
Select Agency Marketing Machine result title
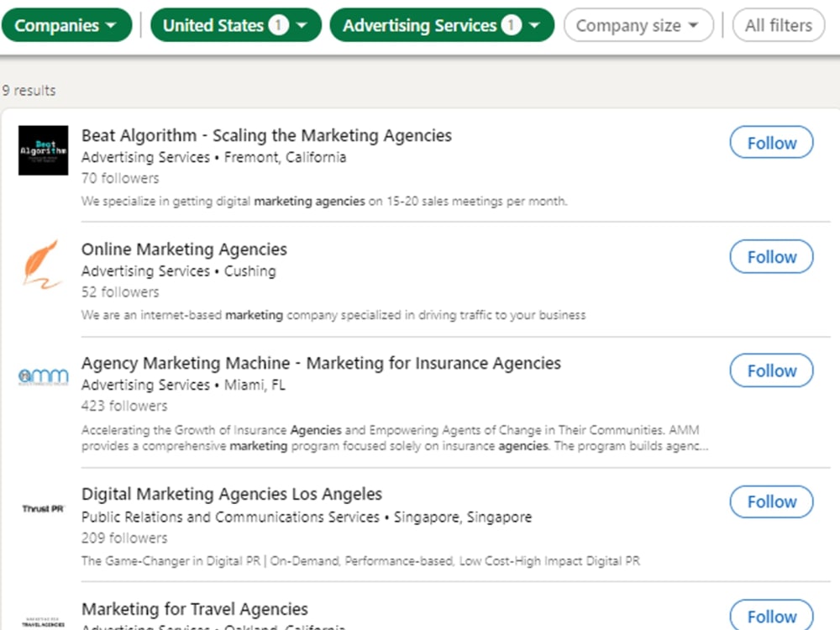[321, 363]
